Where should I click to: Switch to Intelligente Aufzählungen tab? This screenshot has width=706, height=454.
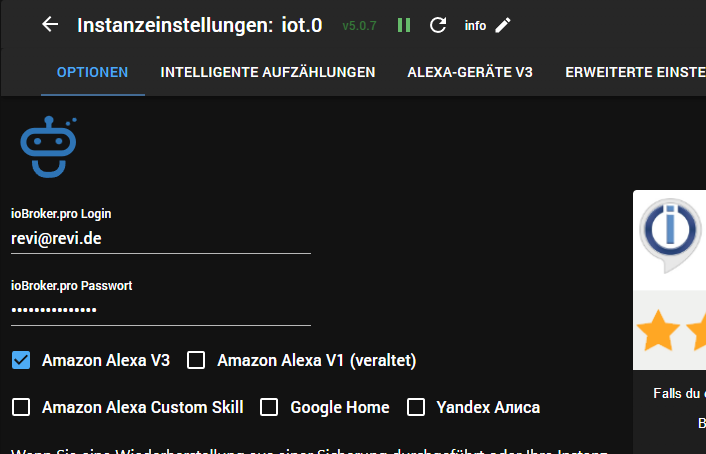point(268,72)
